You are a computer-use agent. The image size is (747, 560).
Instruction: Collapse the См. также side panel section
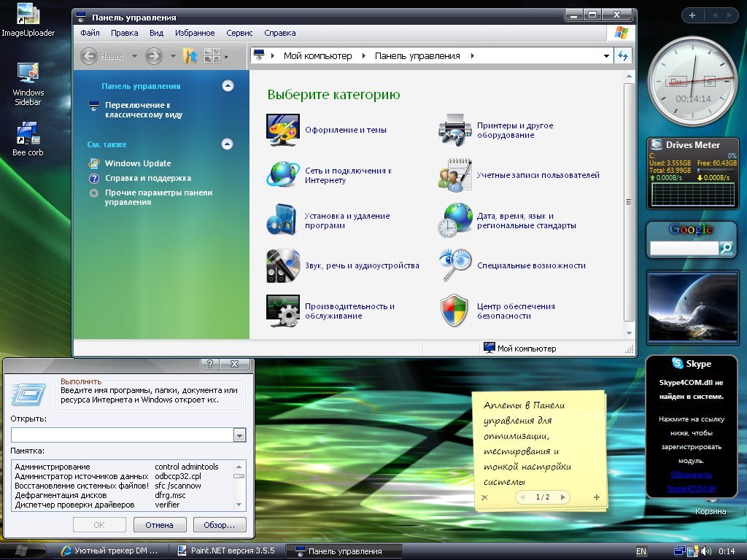coord(228,144)
